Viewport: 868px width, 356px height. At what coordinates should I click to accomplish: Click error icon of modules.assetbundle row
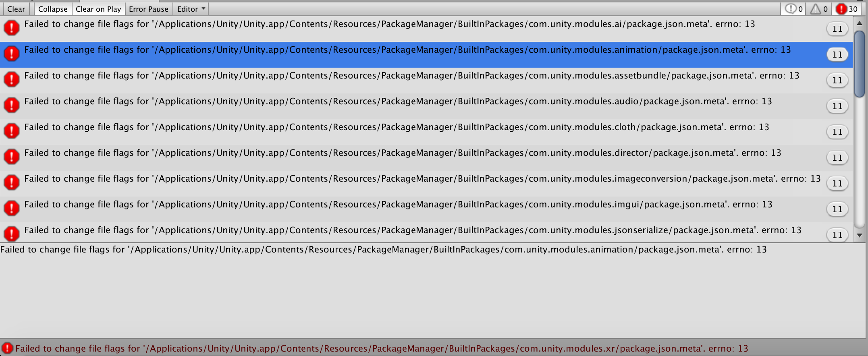click(x=12, y=79)
